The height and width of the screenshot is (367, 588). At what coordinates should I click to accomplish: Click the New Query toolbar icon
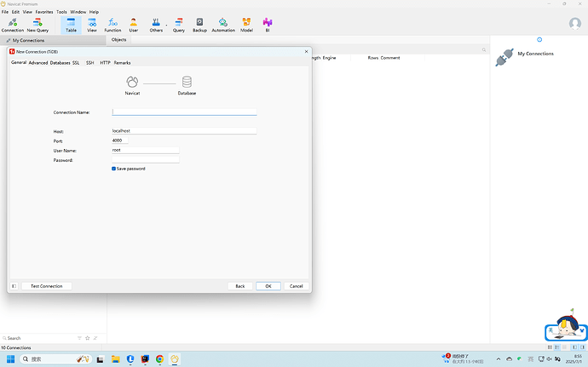coord(37,25)
